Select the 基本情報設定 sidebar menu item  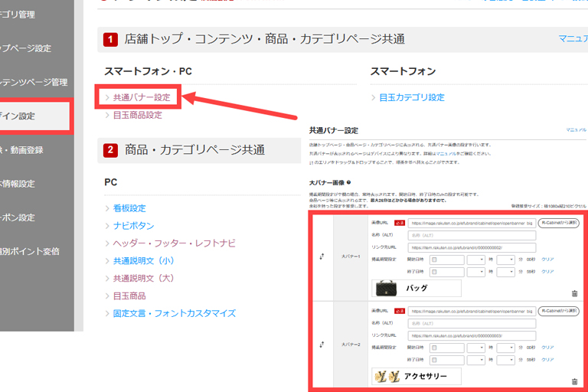[18, 184]
